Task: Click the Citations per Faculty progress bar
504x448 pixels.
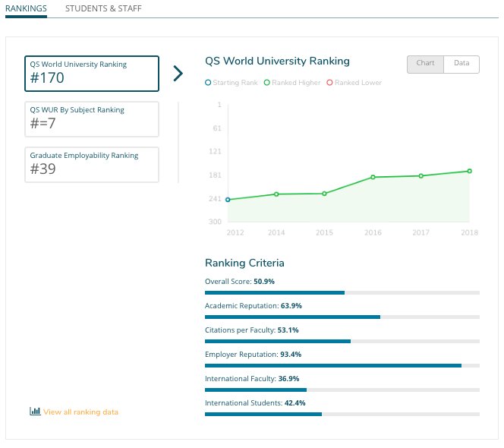Action: [x=342, y=341]
